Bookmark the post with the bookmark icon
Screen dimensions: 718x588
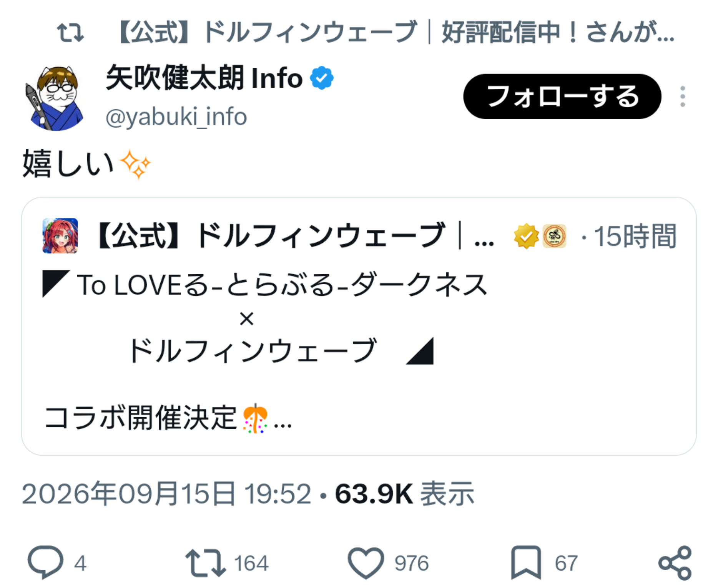526,563
